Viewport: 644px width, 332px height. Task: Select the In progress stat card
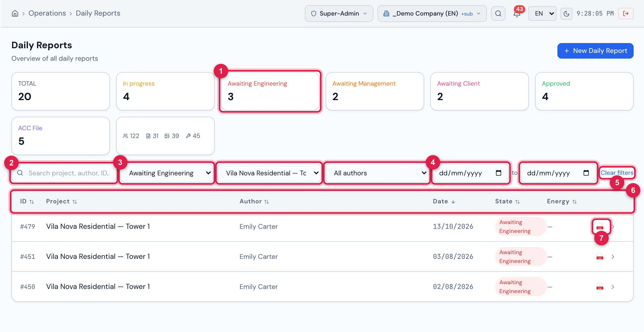pos(165,91)
